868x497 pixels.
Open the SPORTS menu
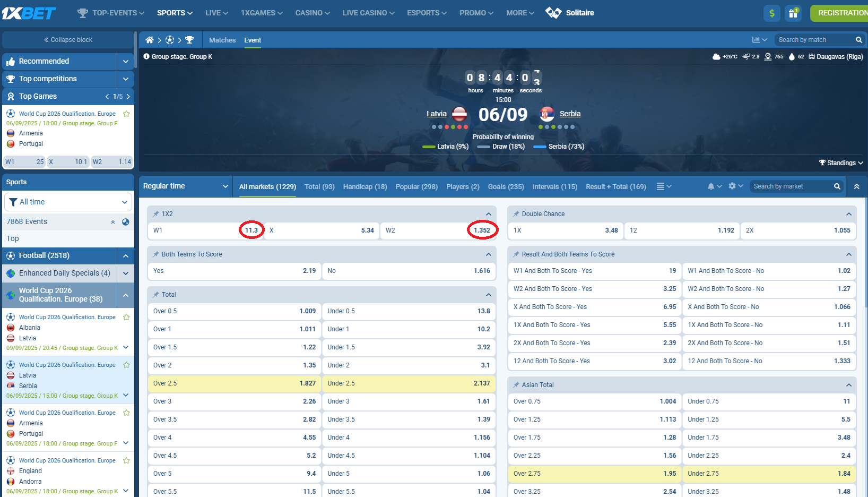point(175,13)
